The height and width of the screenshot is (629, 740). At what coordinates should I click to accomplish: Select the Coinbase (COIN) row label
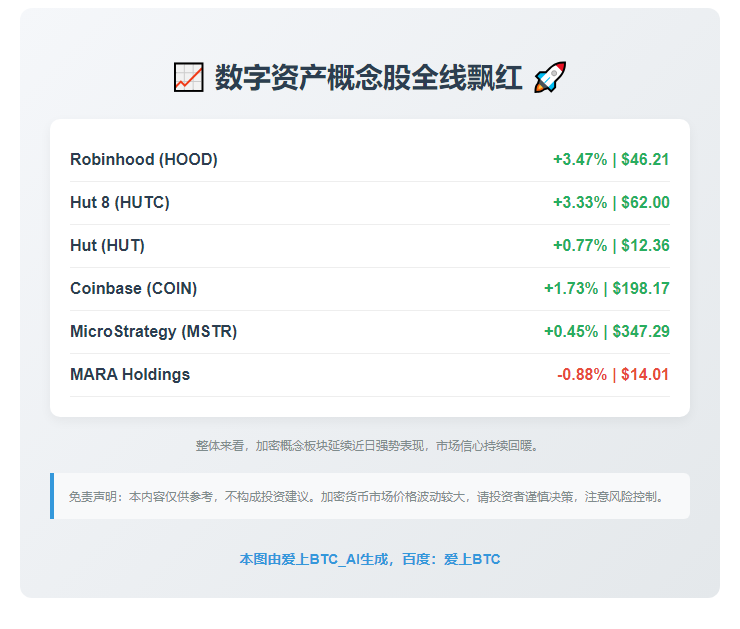click(134, 288)
